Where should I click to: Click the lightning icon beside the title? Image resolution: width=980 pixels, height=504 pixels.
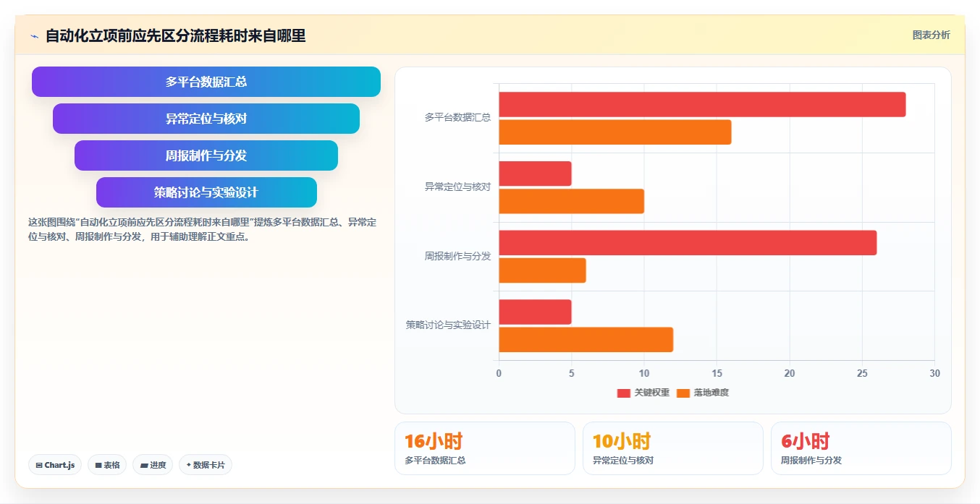[x=34, y=36]
